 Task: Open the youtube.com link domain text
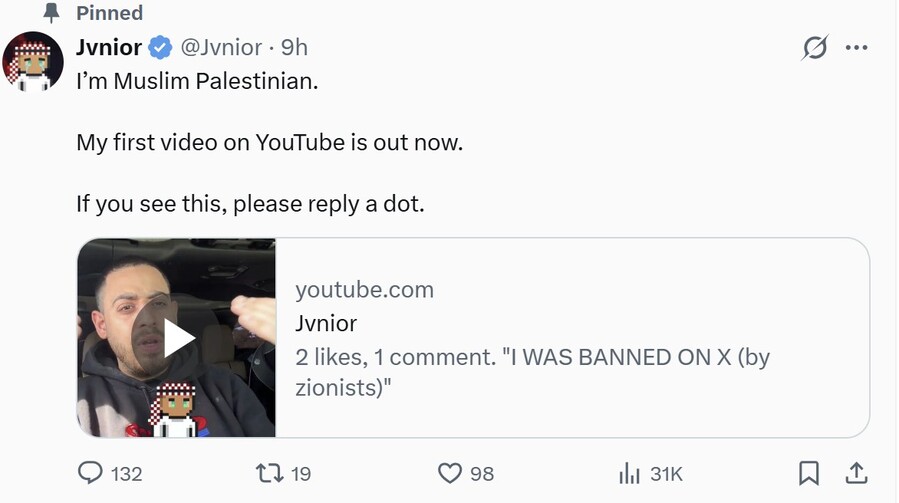365,290
